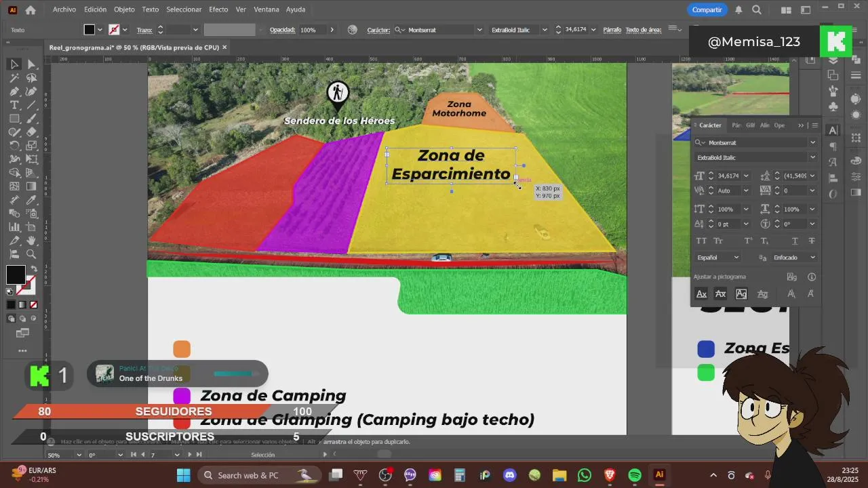Toggle All Caps in Character panel

[701, 241]
